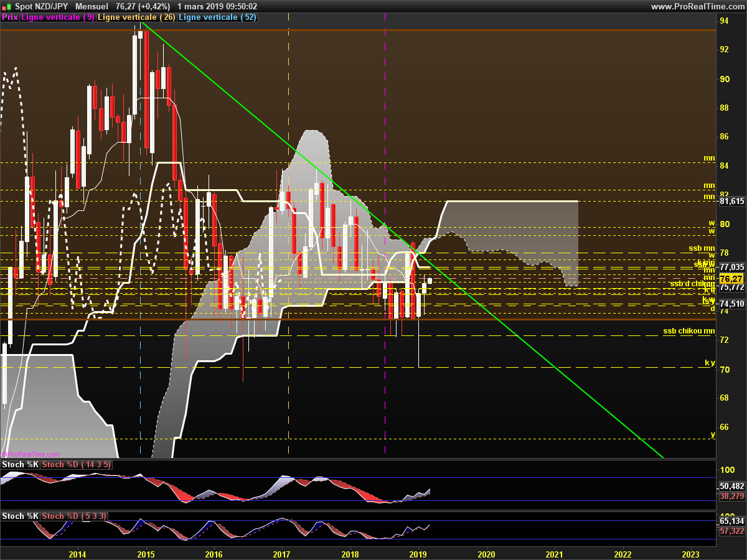747x560 pixels.
Task: Click the ssb chikou mn level annotation
Action: click(x=688, y=331)
